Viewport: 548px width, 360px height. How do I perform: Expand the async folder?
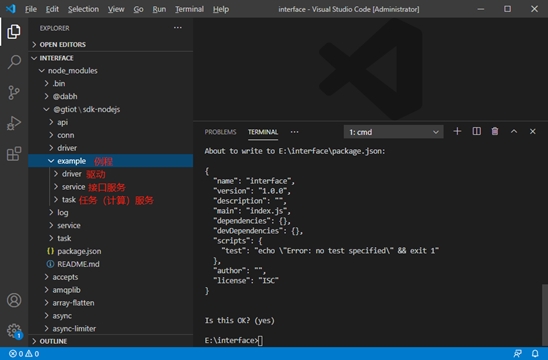(x=110, y=316)
